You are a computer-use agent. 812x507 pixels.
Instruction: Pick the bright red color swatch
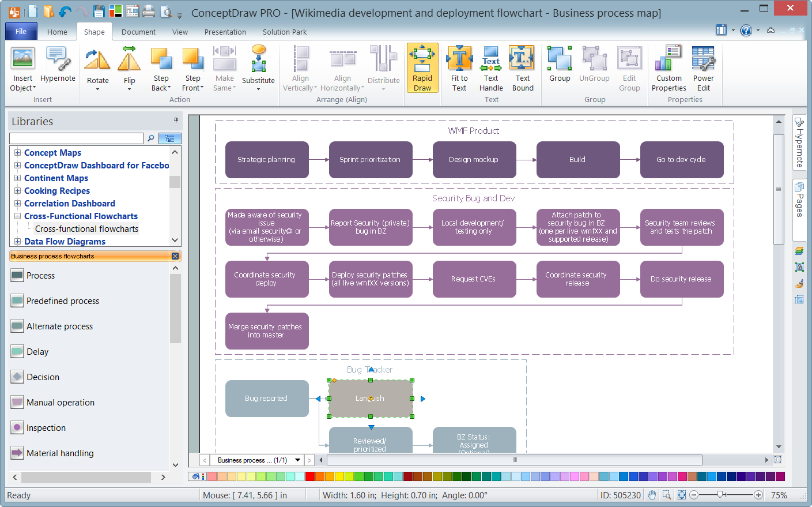(x=310, y=476)
